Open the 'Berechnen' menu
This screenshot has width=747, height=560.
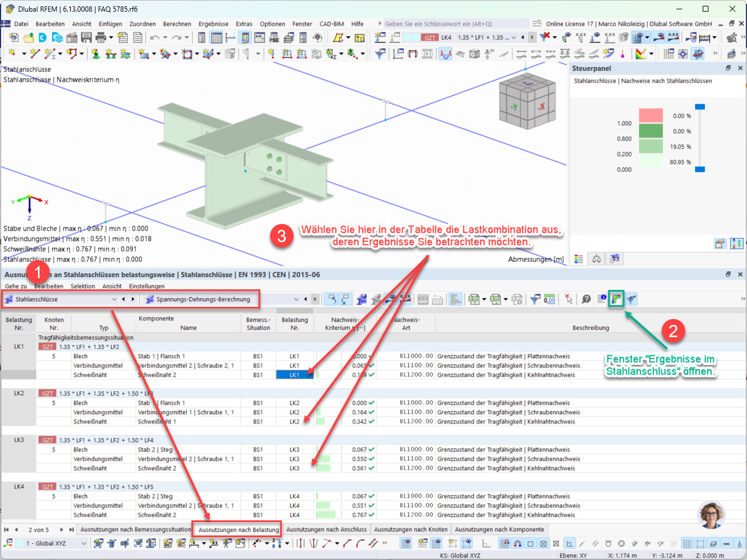tap(177, 23)
